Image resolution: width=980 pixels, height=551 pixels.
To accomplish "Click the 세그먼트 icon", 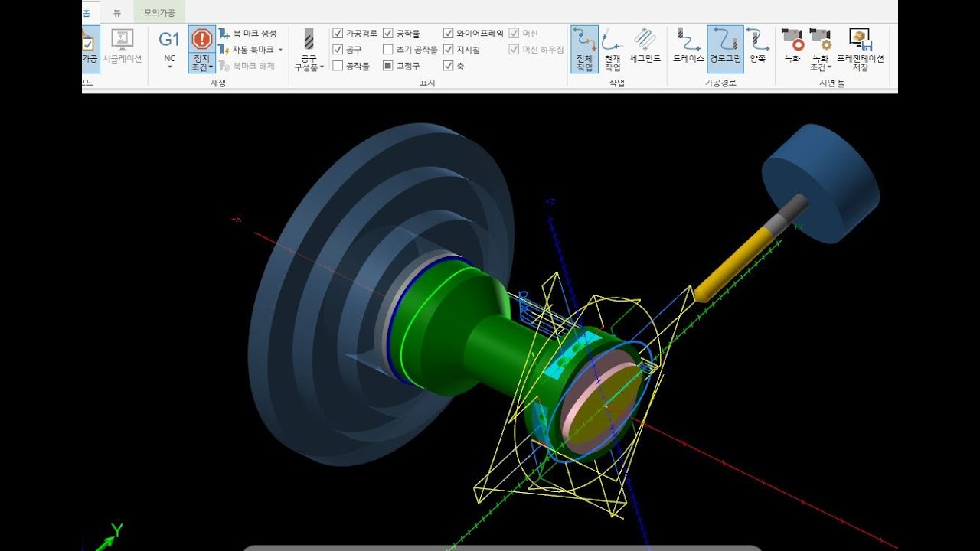I will coord(645,39).
